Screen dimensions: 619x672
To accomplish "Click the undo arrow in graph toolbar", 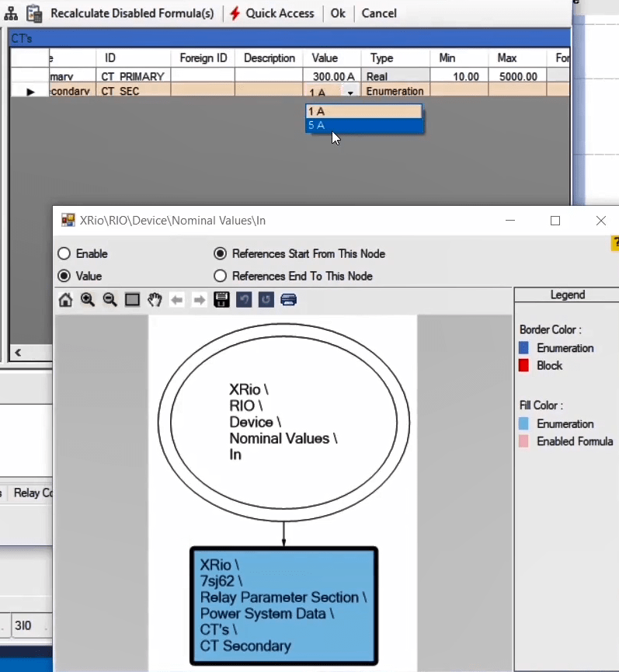I will 244,300.
